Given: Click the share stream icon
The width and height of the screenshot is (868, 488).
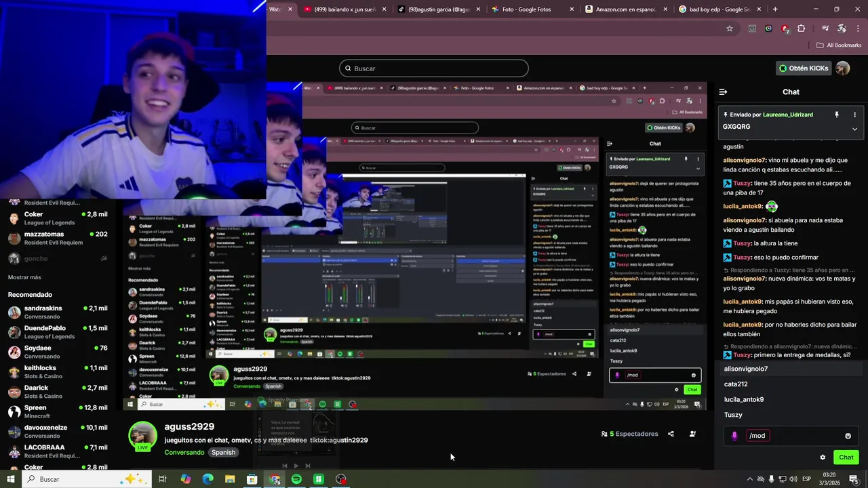Looking at the screenshot, I should click(671, 434).
